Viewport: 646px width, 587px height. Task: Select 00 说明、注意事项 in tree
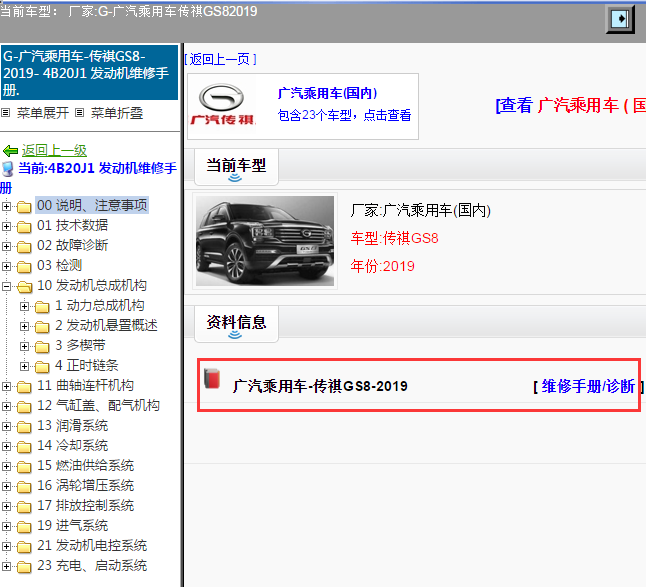[x=92, y=205]
